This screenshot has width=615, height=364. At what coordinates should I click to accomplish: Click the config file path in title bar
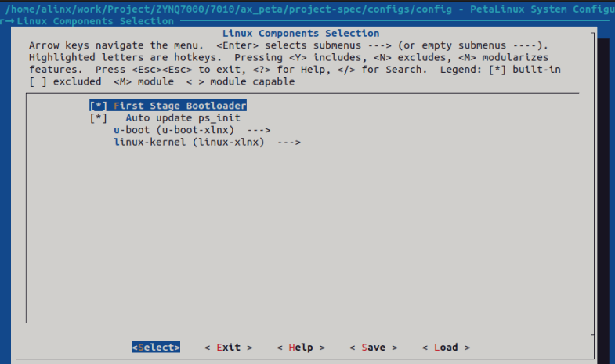click(229, 9)
